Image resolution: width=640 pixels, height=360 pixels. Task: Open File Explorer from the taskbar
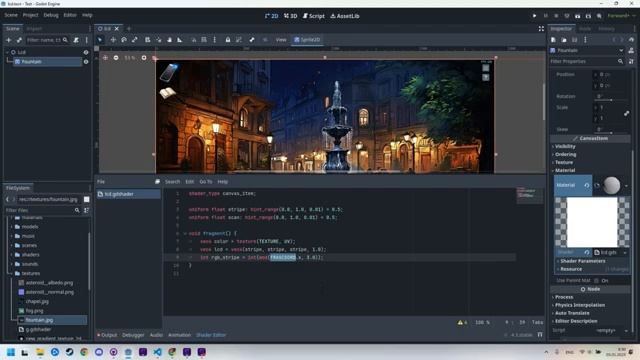coord(40,352)
